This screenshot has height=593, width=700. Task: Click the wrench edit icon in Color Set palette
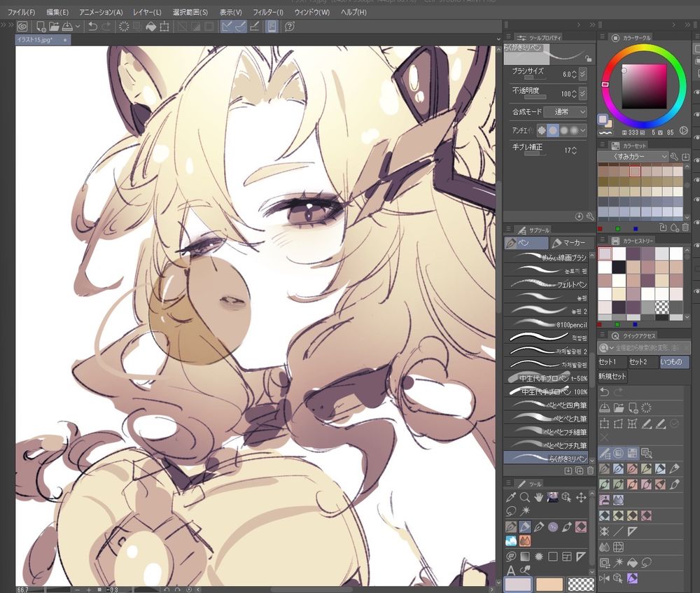(674, 156)
